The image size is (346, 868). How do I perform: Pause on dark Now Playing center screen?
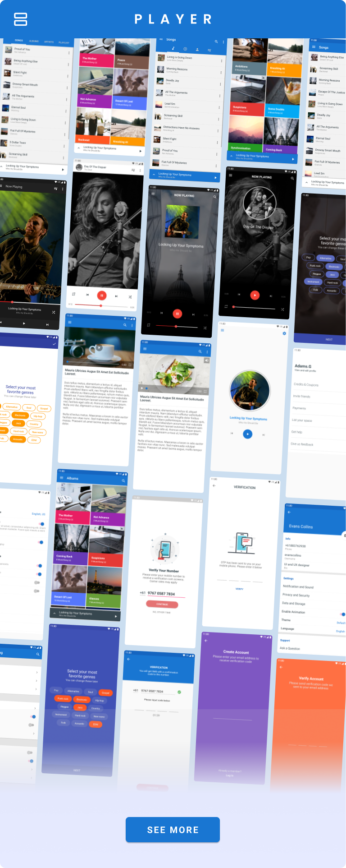tap(178, 313)
